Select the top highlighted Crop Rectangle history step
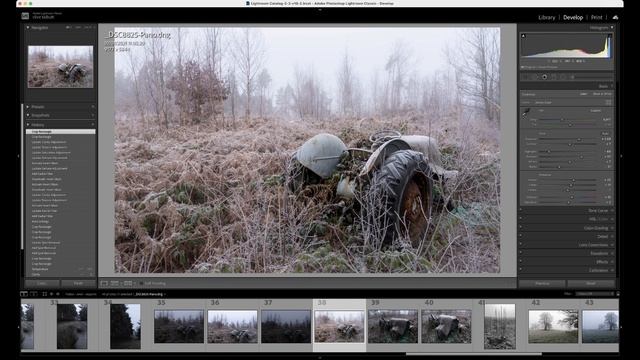The height and width of the screenshot is (360, 640). pyautogui.click(x=60, y=132)
